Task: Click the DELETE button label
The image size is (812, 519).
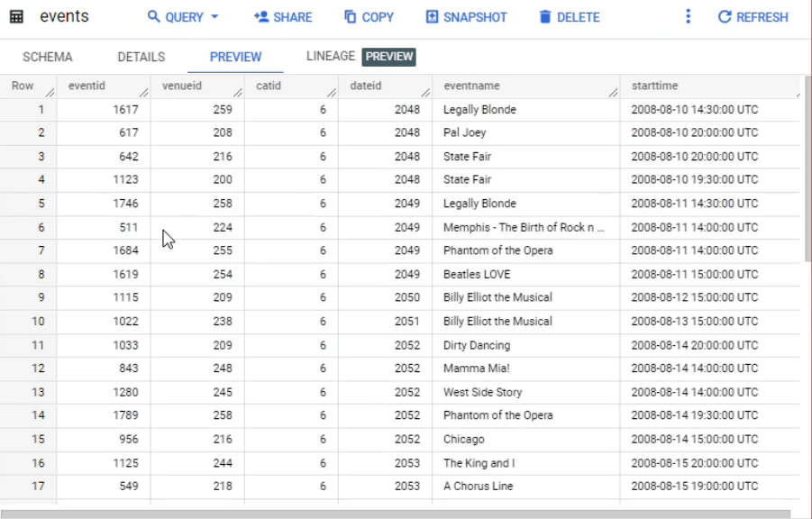Action: click(x=578, y=17)
